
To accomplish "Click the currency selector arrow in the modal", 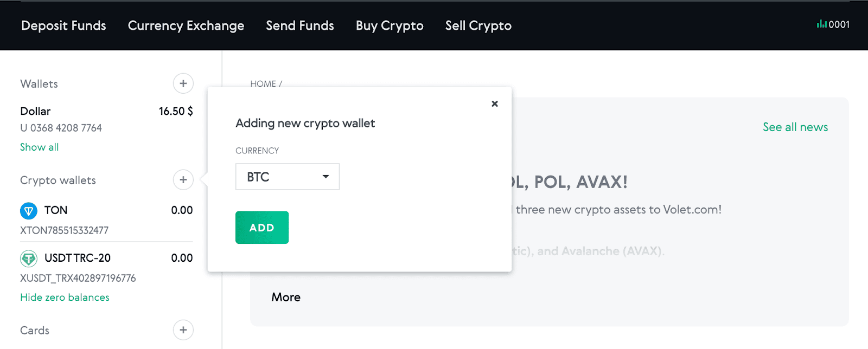I will (325, 177).
